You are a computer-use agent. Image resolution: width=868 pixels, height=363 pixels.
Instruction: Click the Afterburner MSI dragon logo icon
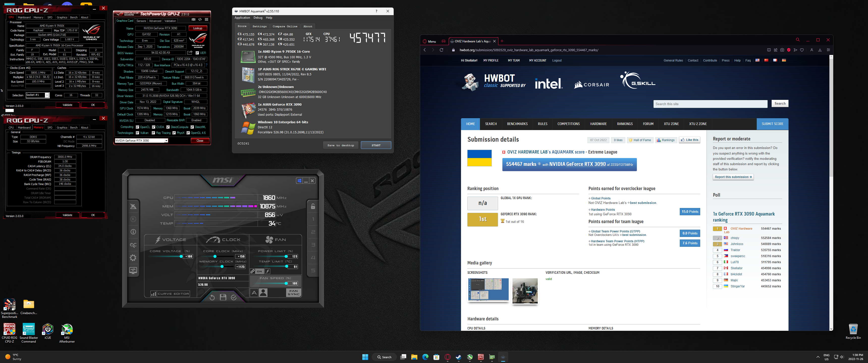pos(133,206)
